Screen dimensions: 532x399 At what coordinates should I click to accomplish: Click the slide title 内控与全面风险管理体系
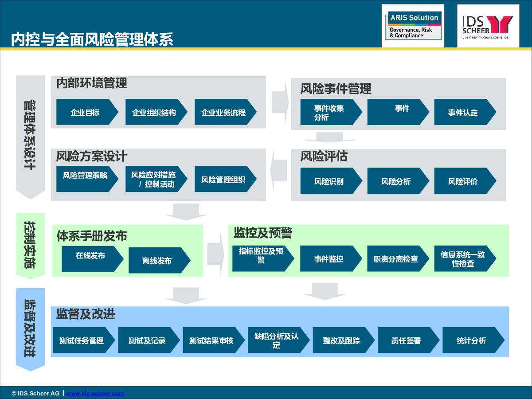pos(92,39)
